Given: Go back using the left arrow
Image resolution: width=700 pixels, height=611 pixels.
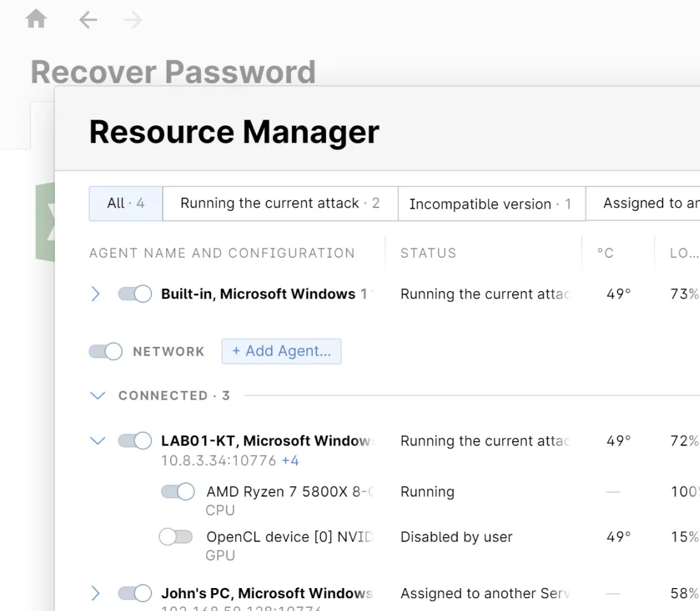Looking at the screenshot, I should click(88, 20).
